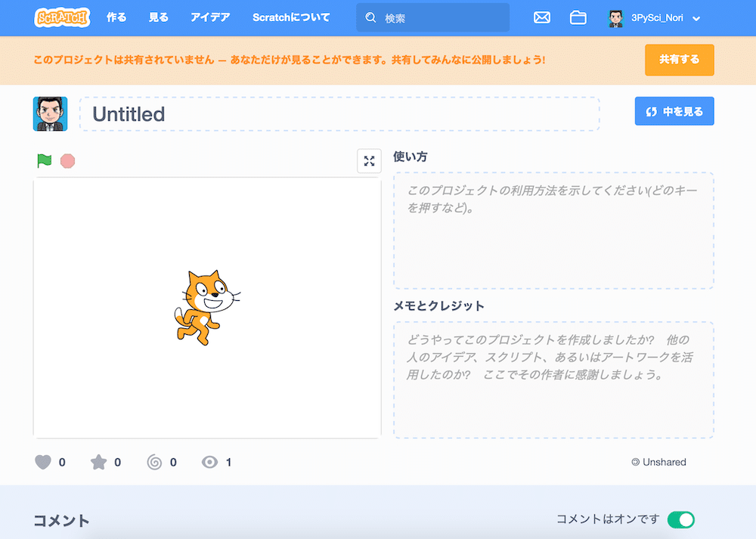Screen dimensions: 756x539
Task: Click the author avatar beside the title
Action: pos(50,114)
